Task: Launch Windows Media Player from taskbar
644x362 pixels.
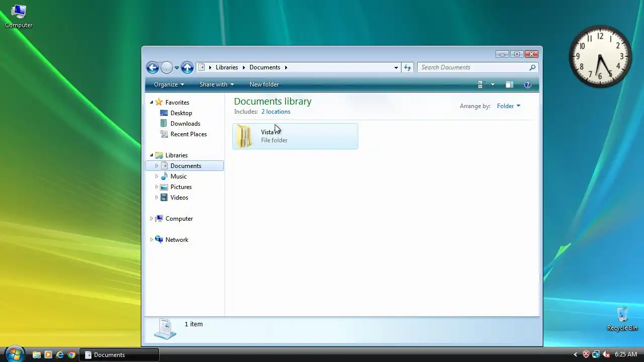Action: pyautogui.click(x=48, y=355)
